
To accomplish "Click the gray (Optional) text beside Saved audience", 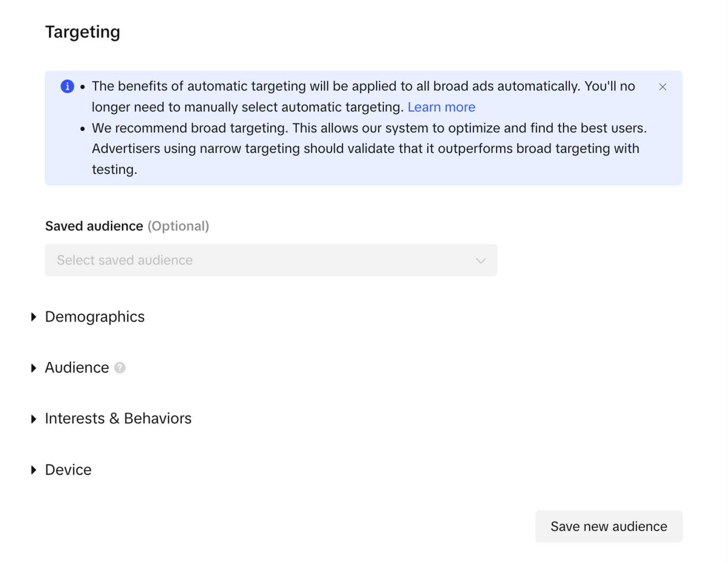I will (x=178, y=226).
